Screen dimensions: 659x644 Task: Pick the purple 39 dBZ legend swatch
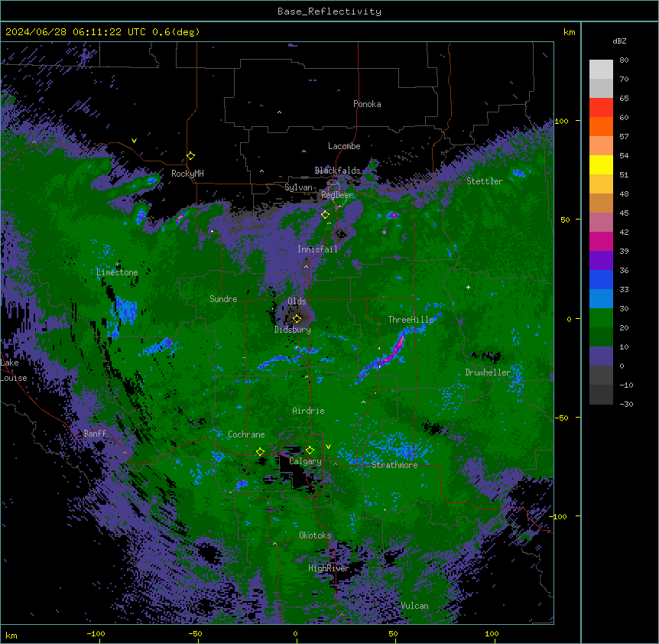tap(601, 260)
